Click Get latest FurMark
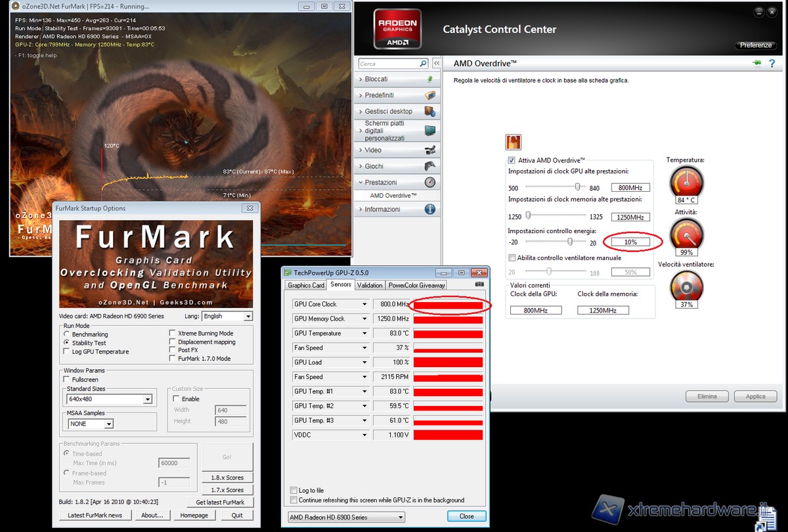 pyautogui.click(x=220, y=502)
